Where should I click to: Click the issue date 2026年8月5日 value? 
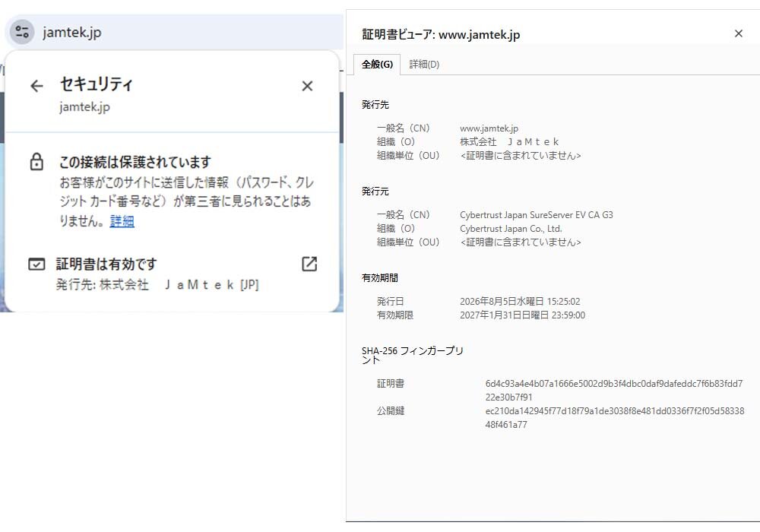(x=520, y=302)
